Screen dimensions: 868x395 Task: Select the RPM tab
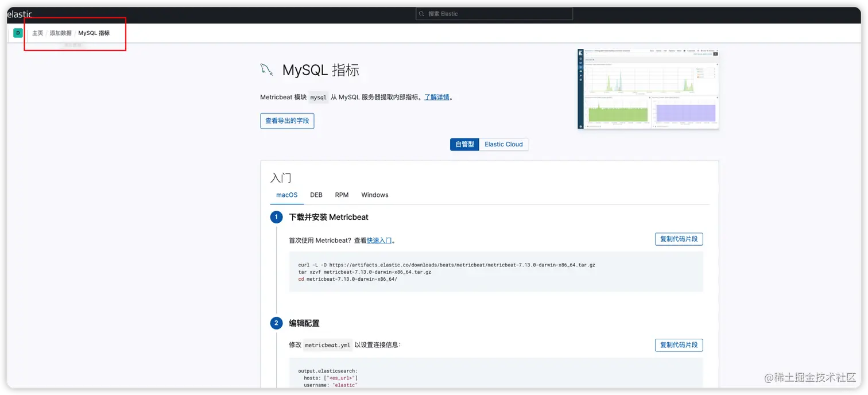coord(342,195)
